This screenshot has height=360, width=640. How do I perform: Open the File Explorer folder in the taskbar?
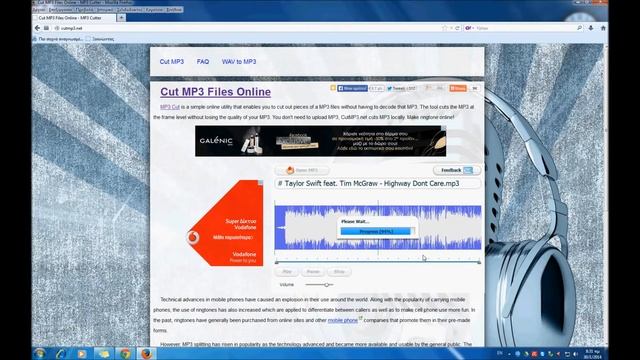(104, 353)
